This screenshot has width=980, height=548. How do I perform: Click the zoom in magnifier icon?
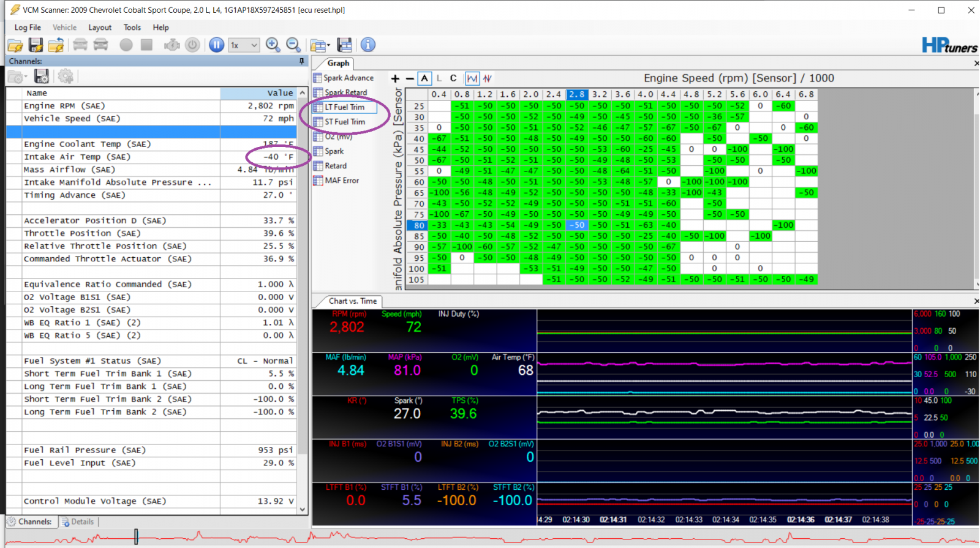coord(273,45)
